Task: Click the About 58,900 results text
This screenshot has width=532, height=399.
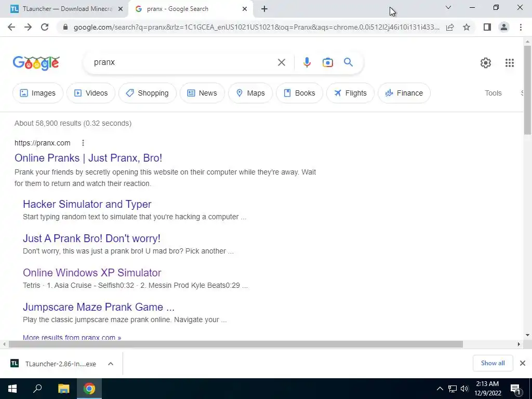Action: click(73, 123)
